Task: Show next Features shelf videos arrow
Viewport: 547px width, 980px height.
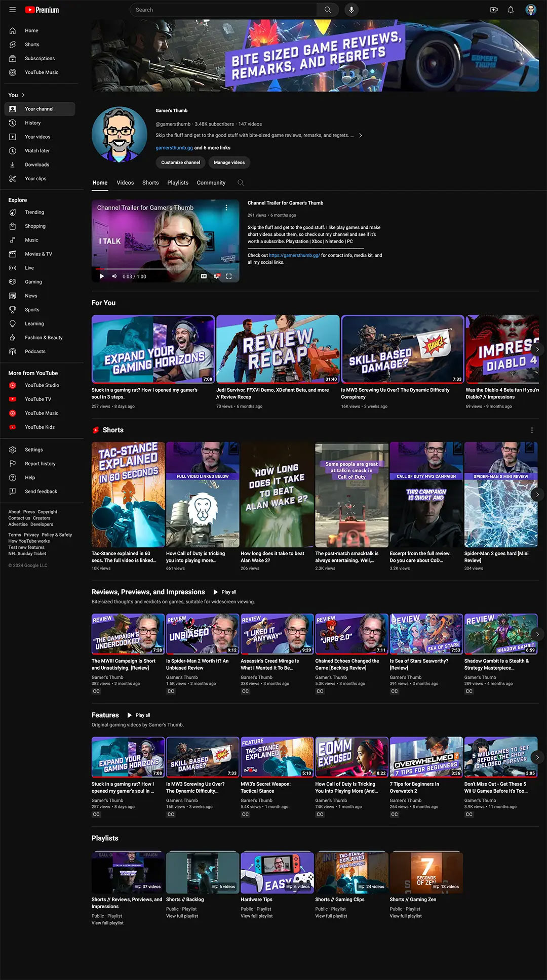Action: [x=537, y=757]
